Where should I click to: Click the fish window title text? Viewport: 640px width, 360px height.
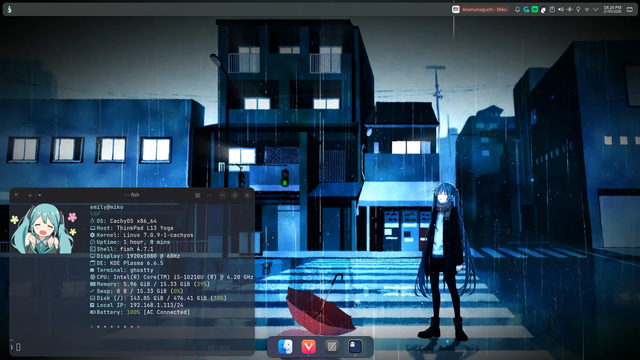click(x=132, y=195)
